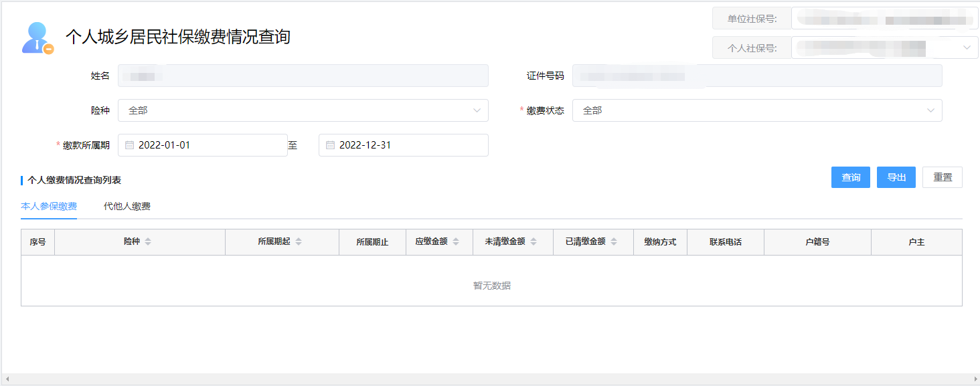
Task: Click the 姓名 input field
Action: tap(303, 76)
